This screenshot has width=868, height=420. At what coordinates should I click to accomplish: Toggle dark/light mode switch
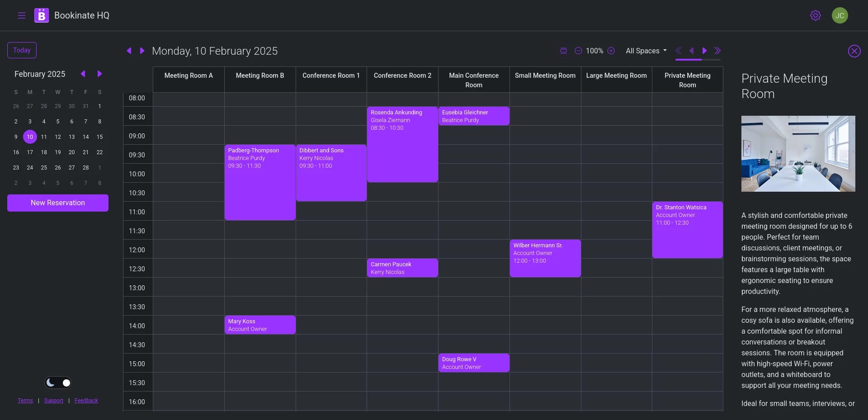pos(58,383)
